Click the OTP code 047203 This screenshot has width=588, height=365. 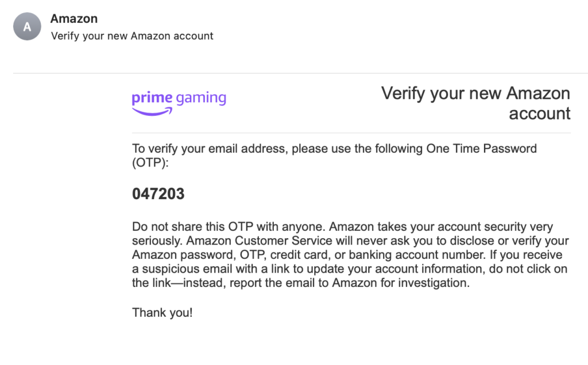click(158, 194)
